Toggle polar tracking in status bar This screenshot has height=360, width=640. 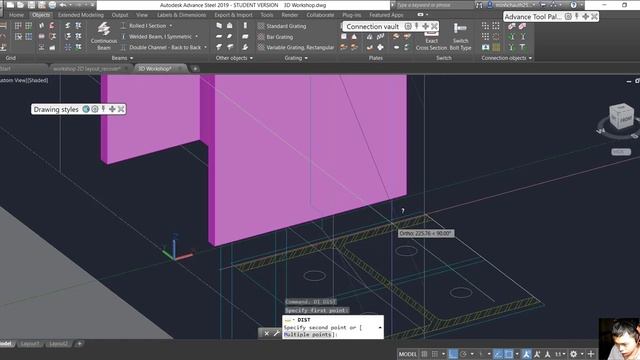pos(463,354)
